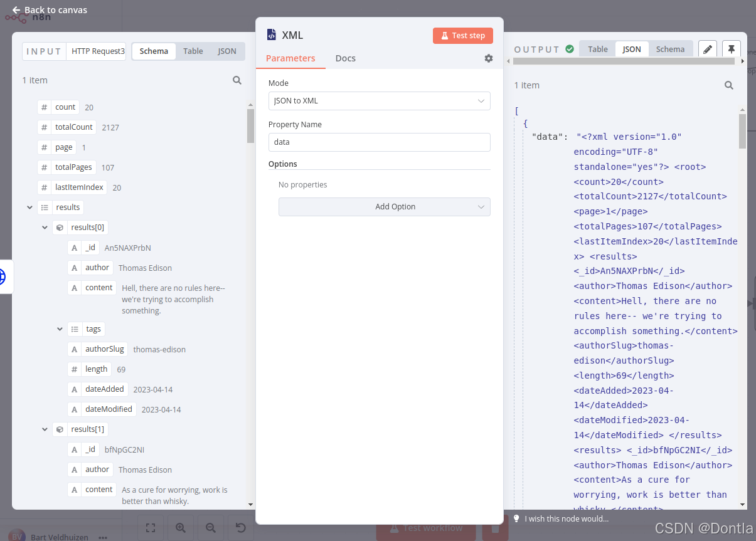Click the I wish this node would link
The image size is (756, 541).
(x=567, y=518)
